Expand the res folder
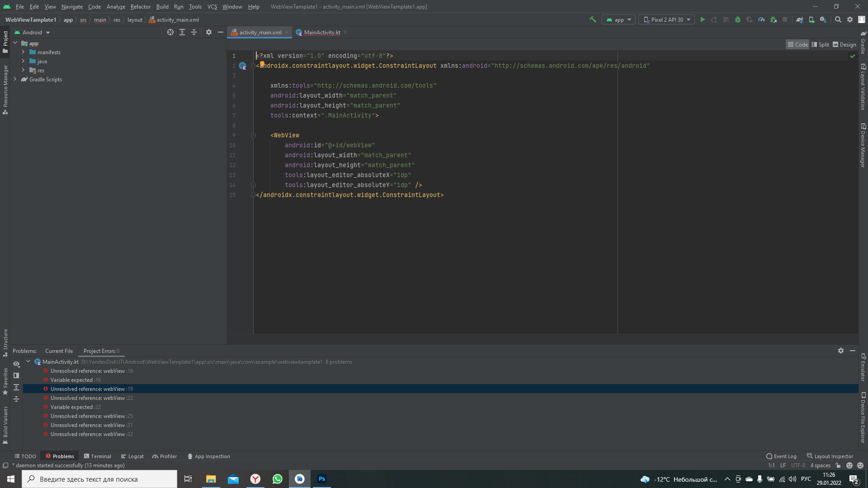Viewport: 868px width, 488px height. pyautogui.click(x=23, y=70)
